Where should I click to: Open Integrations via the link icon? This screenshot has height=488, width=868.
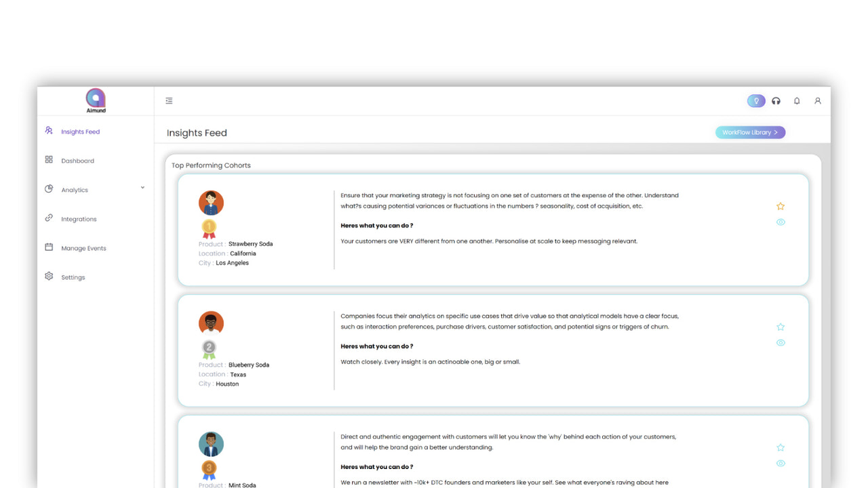(49, 218)
